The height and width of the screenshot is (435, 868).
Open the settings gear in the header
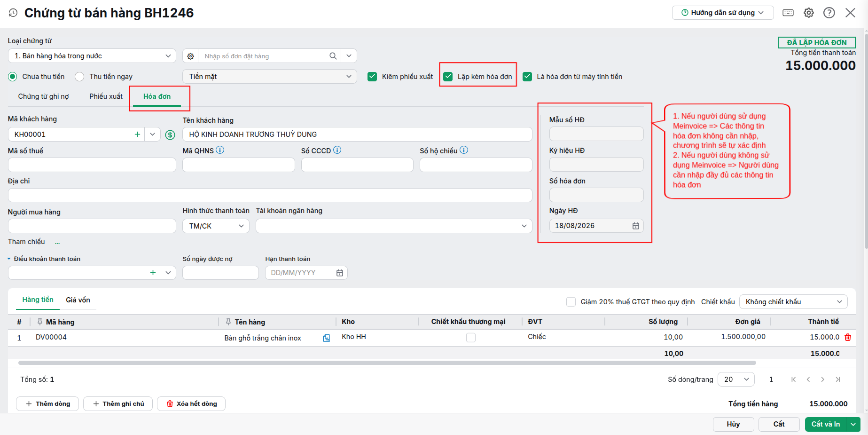pos(809,13)
